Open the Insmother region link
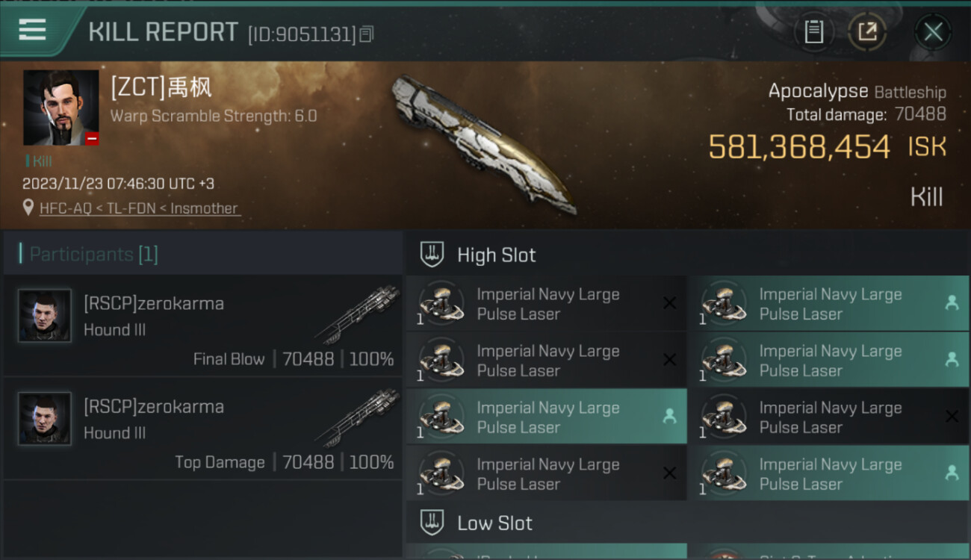971x560 pixels. coord(204,208)
